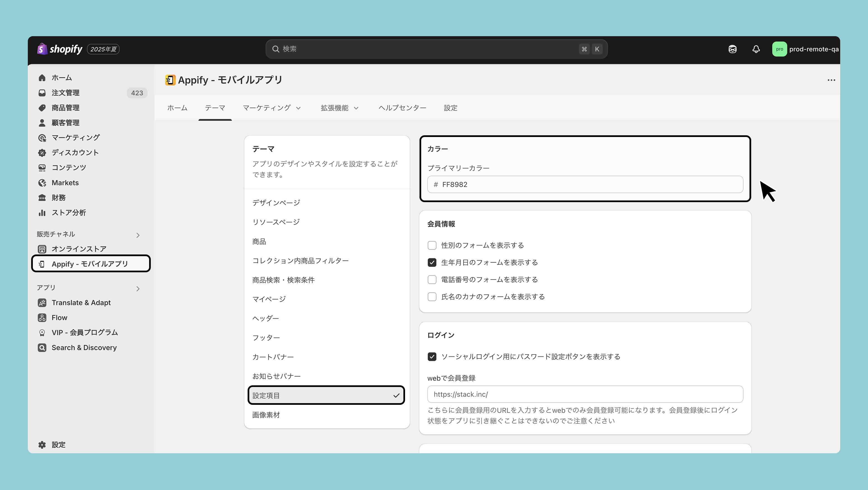Switch to the ヘルプセンター tab
Viewport: 868px width, 490px height.
[x=402, y=108]
